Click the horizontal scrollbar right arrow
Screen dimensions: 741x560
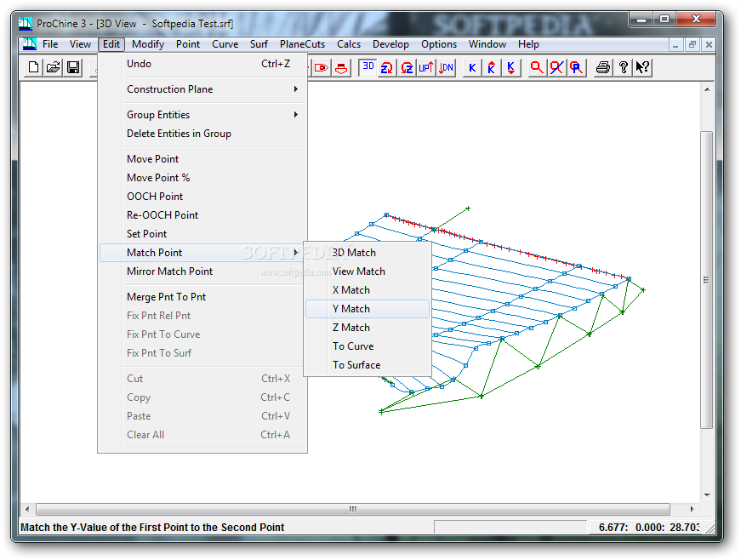pos(692,509)
